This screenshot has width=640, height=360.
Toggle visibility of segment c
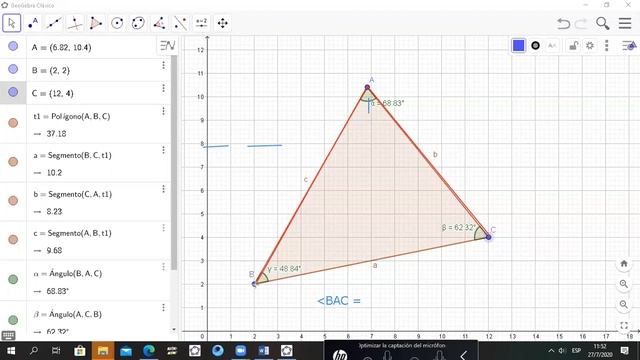13,239
